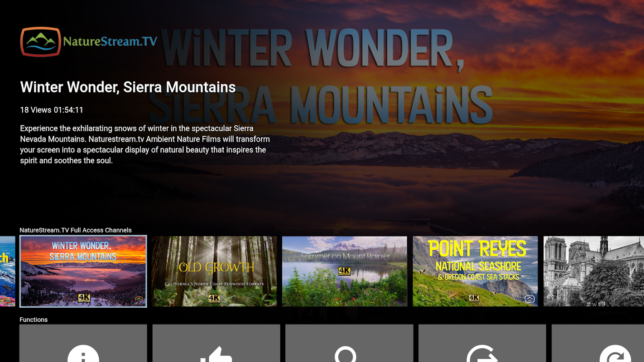Click the thumbs-up like tile
The height and width of the screenshot is (362, 644).
pyautogui.click(x=216, y=343)
